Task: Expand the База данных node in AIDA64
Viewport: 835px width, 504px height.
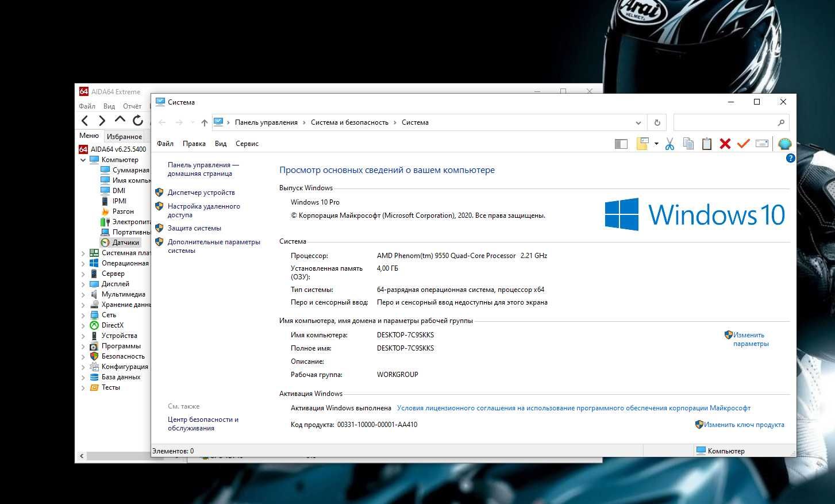Action: [x=83, y=378]
